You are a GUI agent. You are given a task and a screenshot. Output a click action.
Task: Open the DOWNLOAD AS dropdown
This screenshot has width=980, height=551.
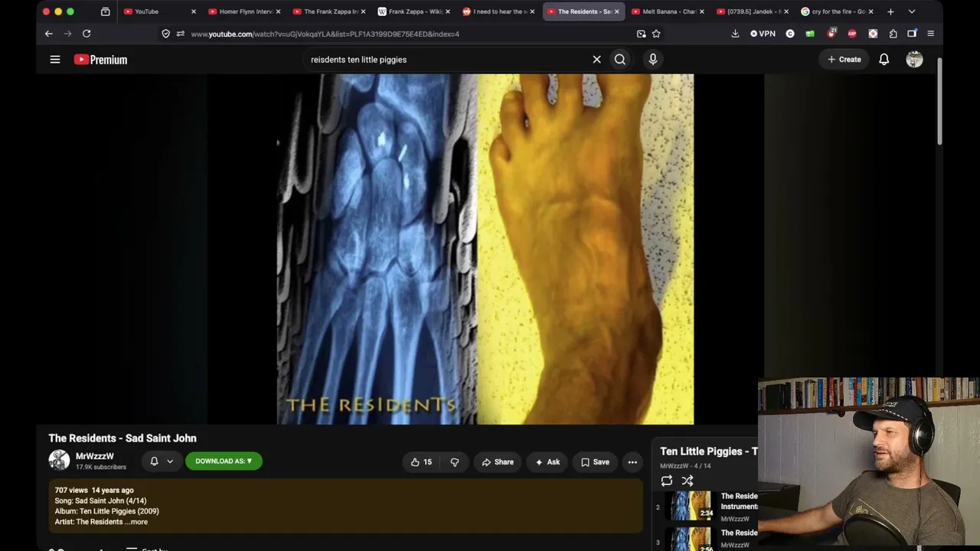(224, 461)
